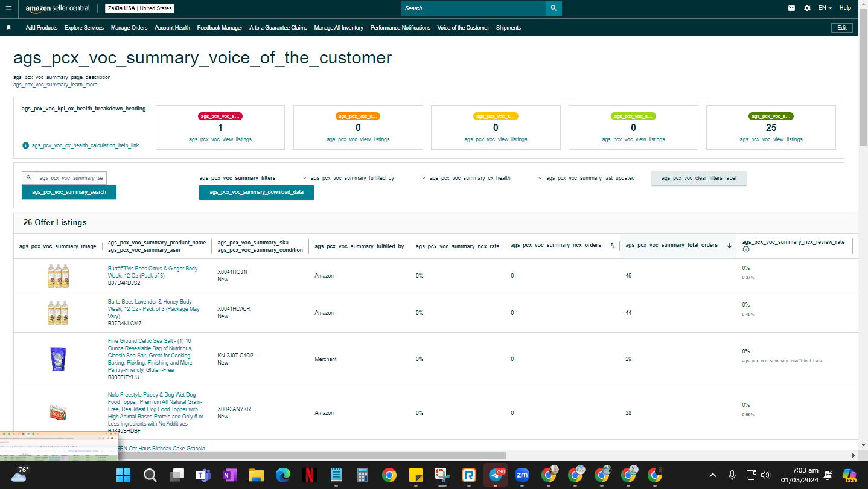Open Zoom from the taskbar
868x489 pixels.
[522, 475]
